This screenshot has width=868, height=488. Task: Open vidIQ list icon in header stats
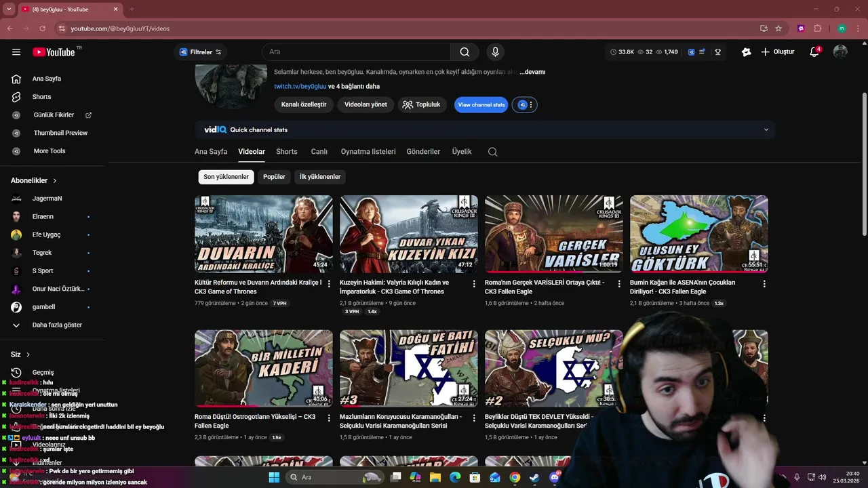703,52
